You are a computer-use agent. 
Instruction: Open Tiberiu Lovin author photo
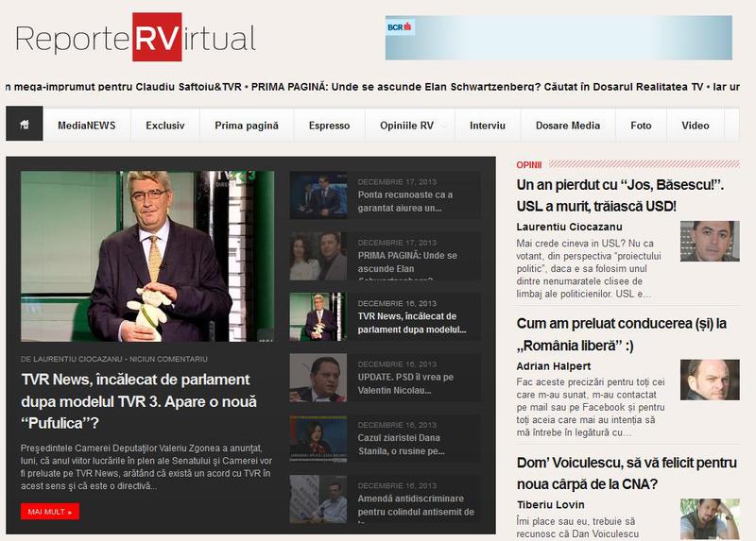click(710, 519)
